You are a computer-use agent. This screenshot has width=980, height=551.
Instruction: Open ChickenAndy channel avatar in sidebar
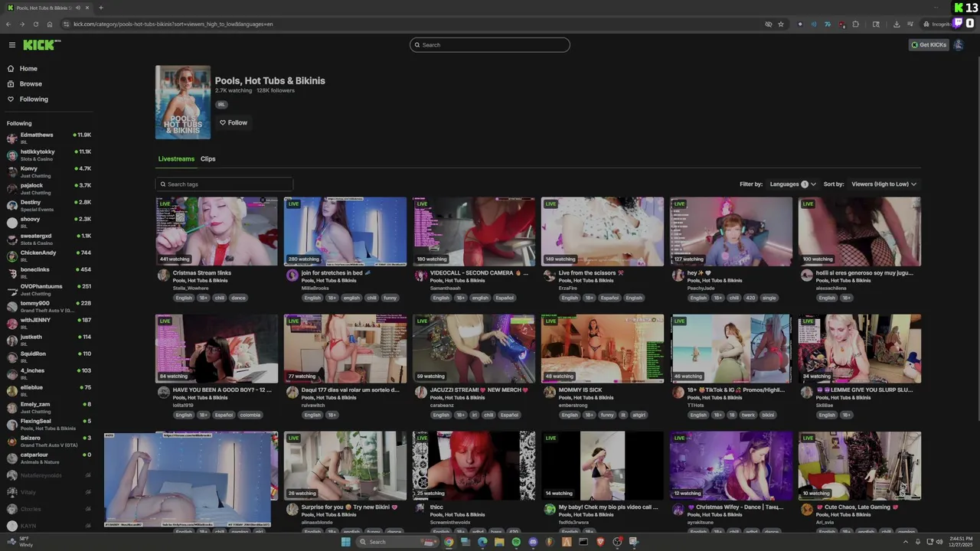click(x=11, y=256)
